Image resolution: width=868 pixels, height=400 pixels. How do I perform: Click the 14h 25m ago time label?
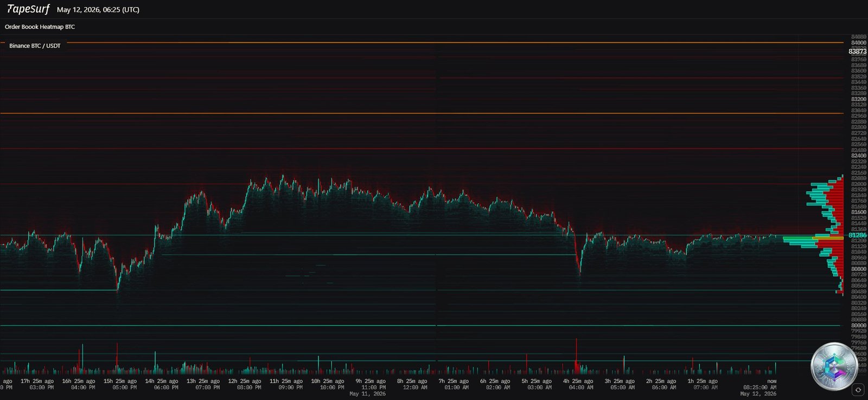[x=162, y=381]
